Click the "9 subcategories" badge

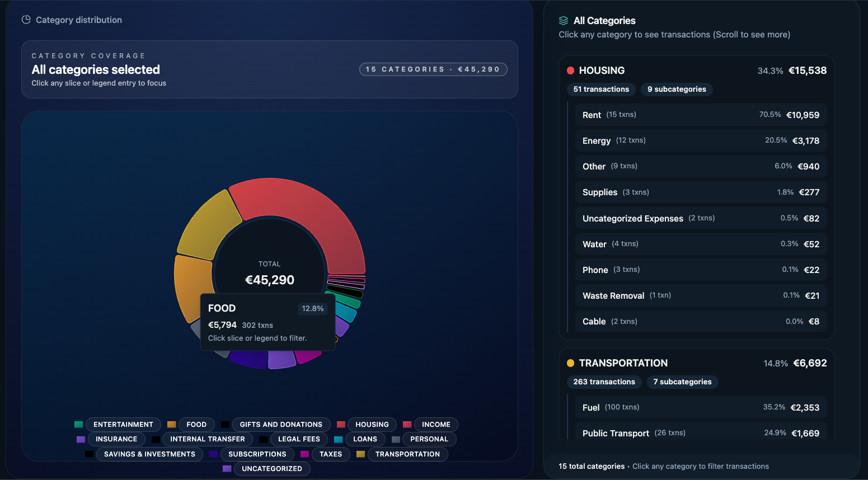(x=677, y=89)
